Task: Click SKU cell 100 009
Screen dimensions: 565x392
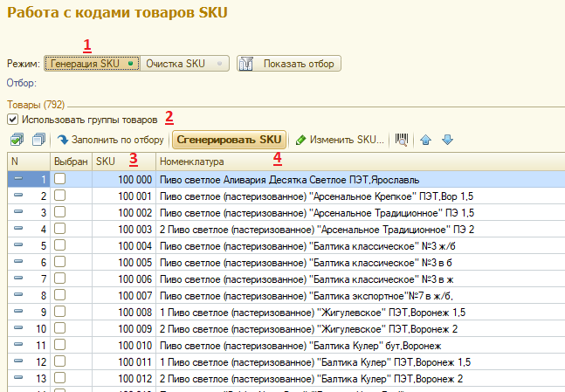Action: point(124,328)
